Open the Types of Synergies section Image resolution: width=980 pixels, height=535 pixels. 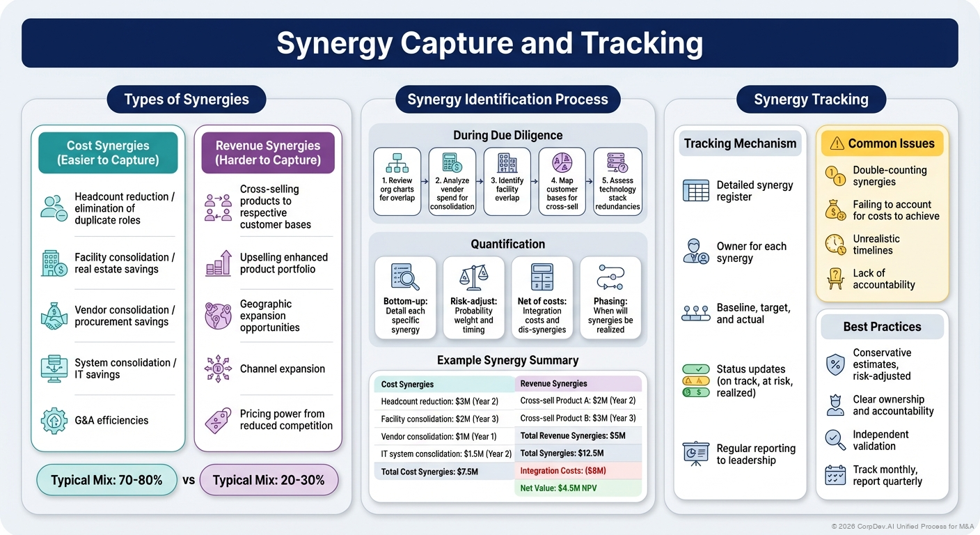point(186,99)
